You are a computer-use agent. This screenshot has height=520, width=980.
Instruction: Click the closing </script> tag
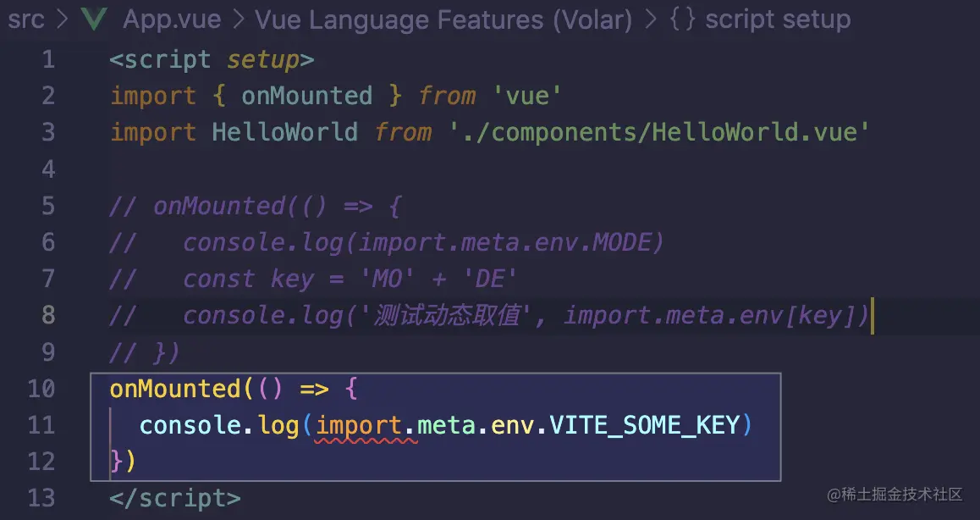click(x=175, y=498)
